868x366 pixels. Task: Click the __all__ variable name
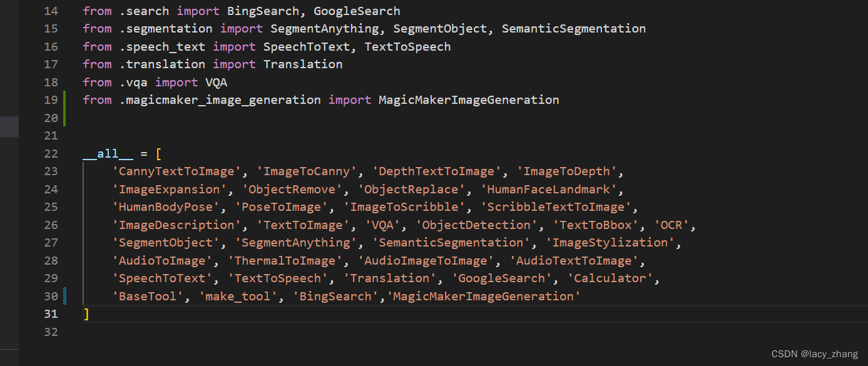pos(108,154)
